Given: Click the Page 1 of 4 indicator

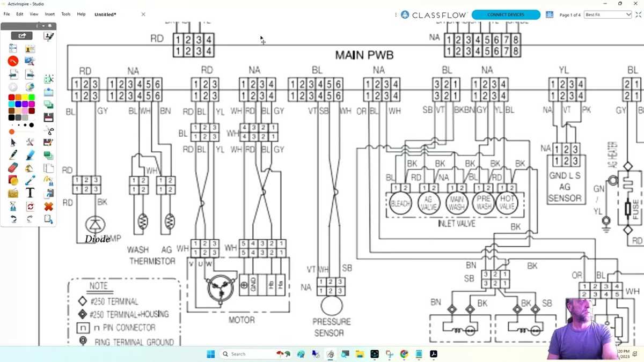Looking at the screenshot, I should (570, 15).
